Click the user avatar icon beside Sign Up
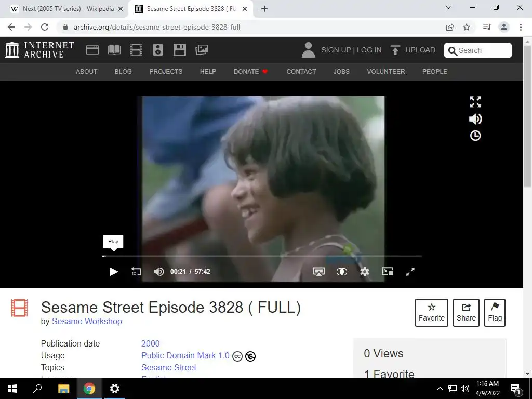The width and height of the screenshot is (532, 399). (308, 50)
